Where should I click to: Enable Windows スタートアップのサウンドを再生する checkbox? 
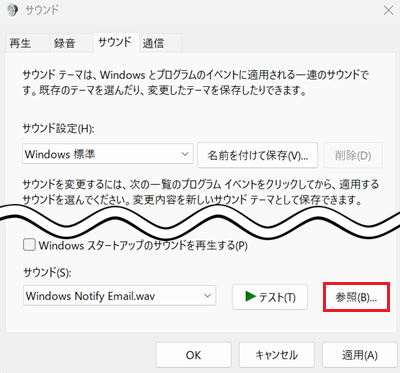click(x=29, y=245)
